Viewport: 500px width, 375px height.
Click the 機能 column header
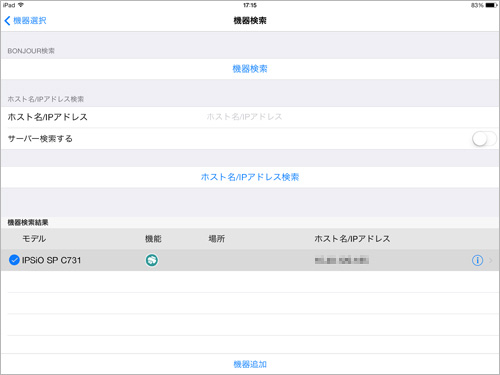(153, 239)
